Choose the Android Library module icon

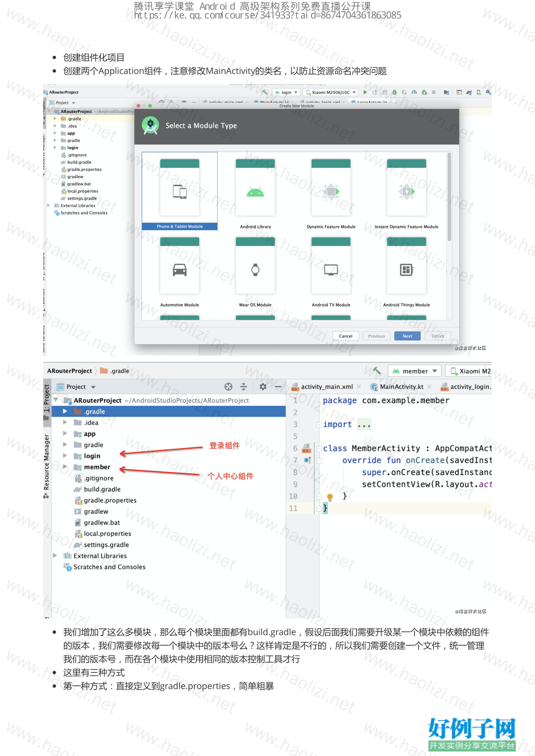255,192
